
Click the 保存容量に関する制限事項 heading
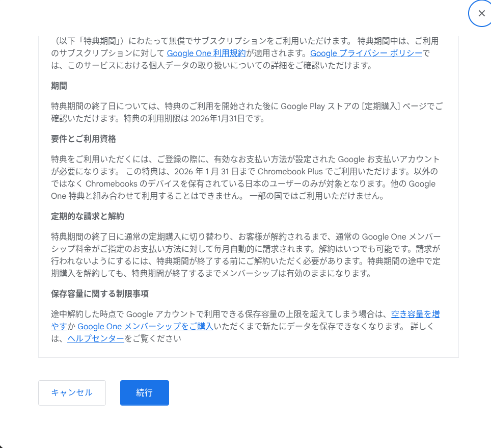point(100,294)
